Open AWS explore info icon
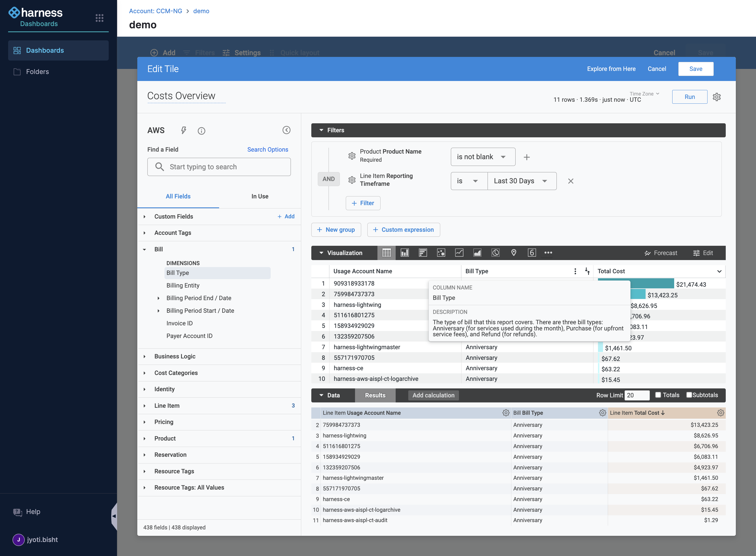Image resolution: width=756 pixels, height=556 pixels. pos(201,131)
